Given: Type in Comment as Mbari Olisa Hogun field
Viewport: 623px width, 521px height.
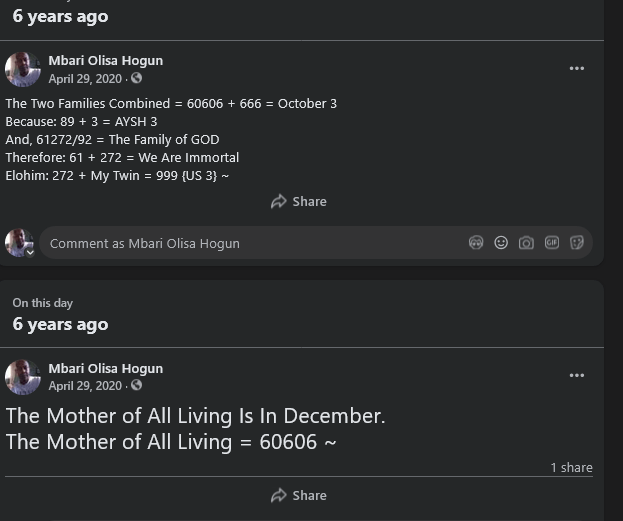Looking at the screenshot, I should [x=250, y=243].
